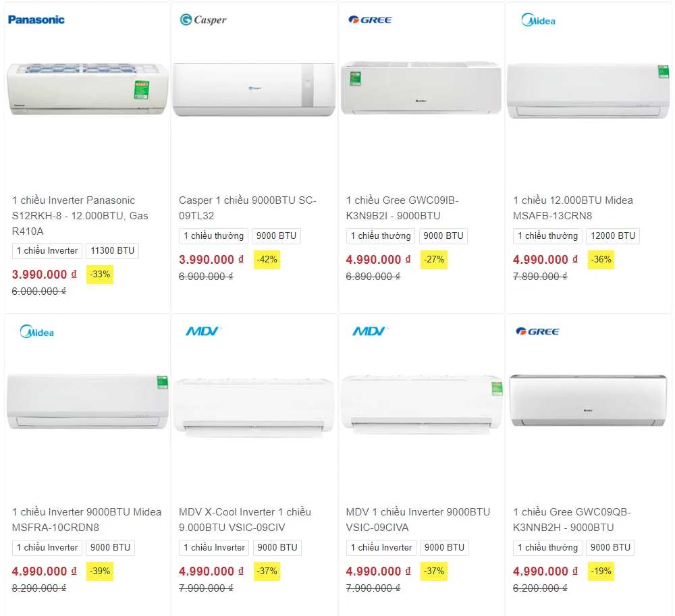Click the 12000 BTU tag on Midea item
The height and width of the screenshot is (616, 675).
coord(612,235)
